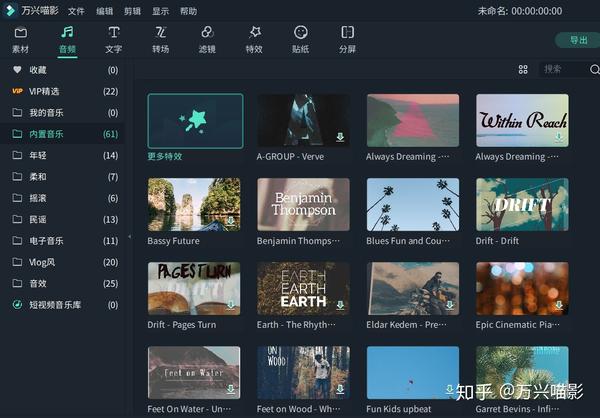
Task: Download the Bassy Future track
Action: point(230,221)
